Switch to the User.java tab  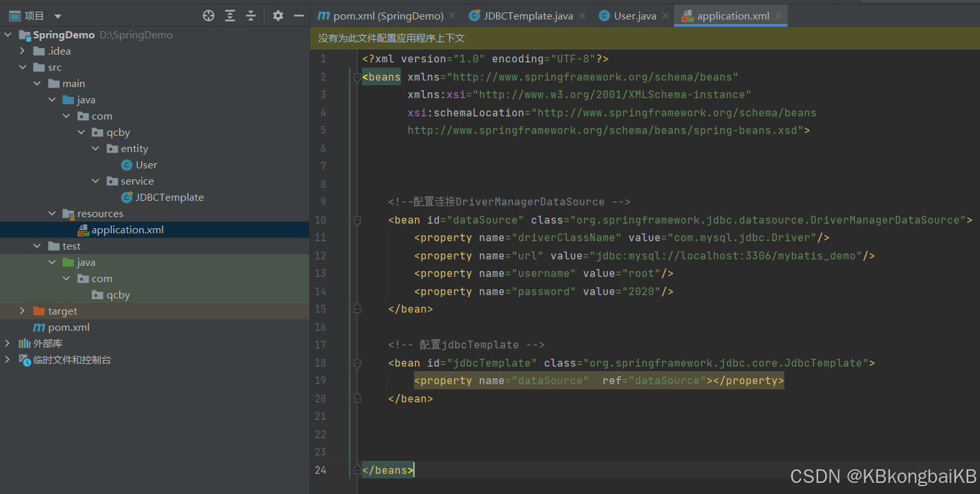pos(628,16)
